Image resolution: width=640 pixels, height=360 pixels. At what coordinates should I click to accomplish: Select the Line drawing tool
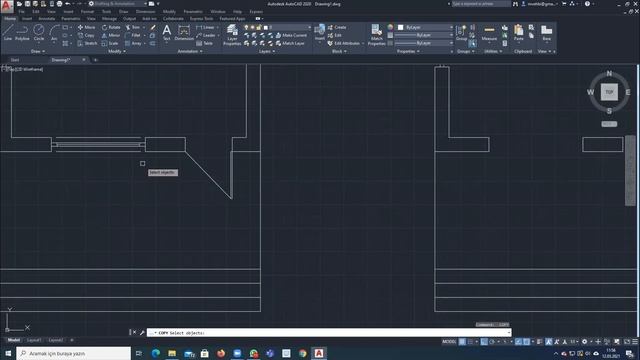point(8,32)
